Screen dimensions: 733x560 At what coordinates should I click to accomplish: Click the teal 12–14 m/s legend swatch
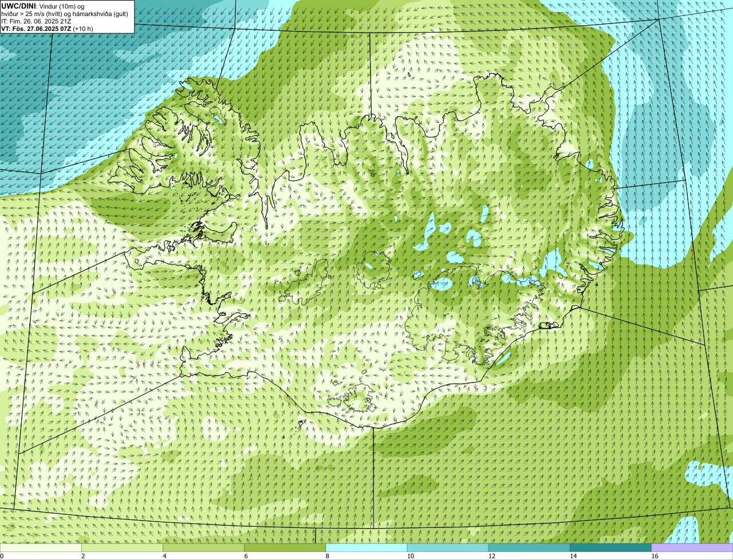[x=529, y=547]
